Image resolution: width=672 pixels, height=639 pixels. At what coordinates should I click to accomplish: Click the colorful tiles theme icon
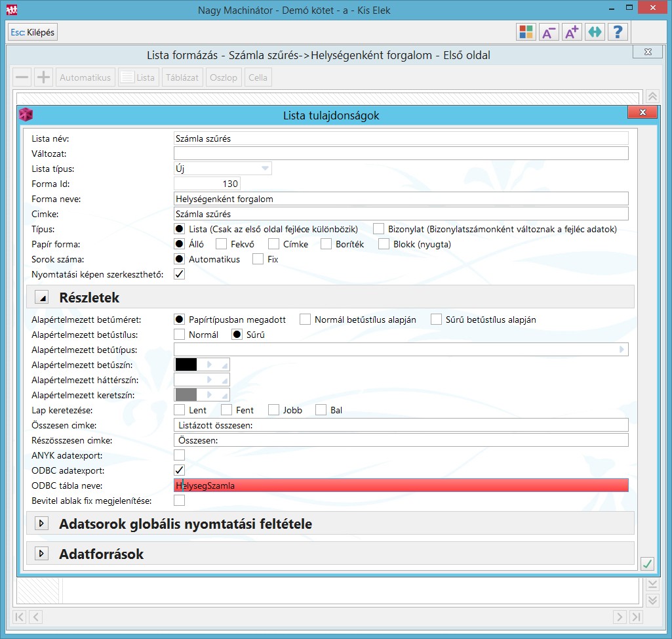pos(526,32)
